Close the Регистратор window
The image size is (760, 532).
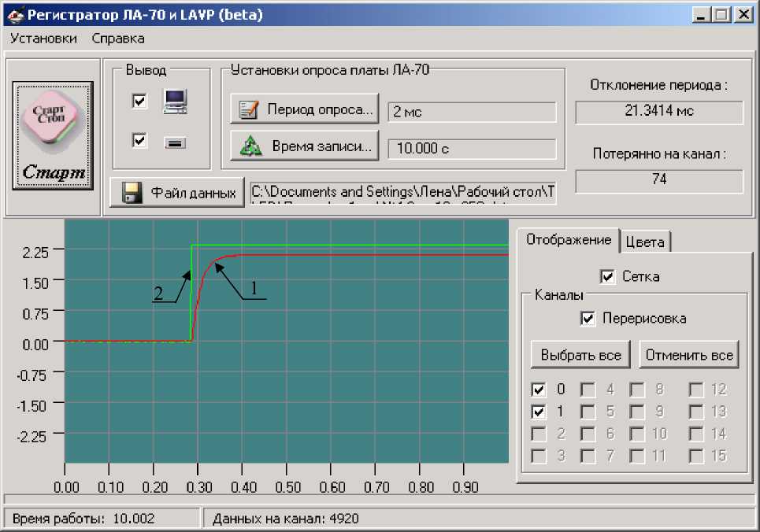pos(743,15)
